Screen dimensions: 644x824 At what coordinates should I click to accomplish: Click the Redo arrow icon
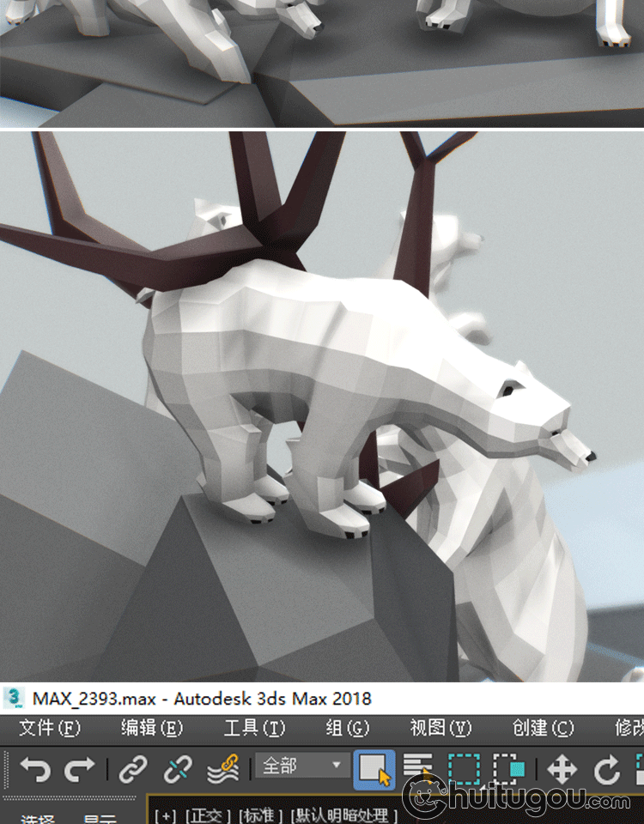point(80,768)
